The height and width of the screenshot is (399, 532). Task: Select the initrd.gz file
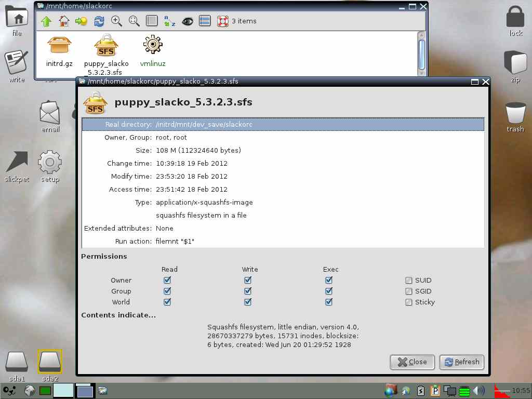[x=59, y=51]
